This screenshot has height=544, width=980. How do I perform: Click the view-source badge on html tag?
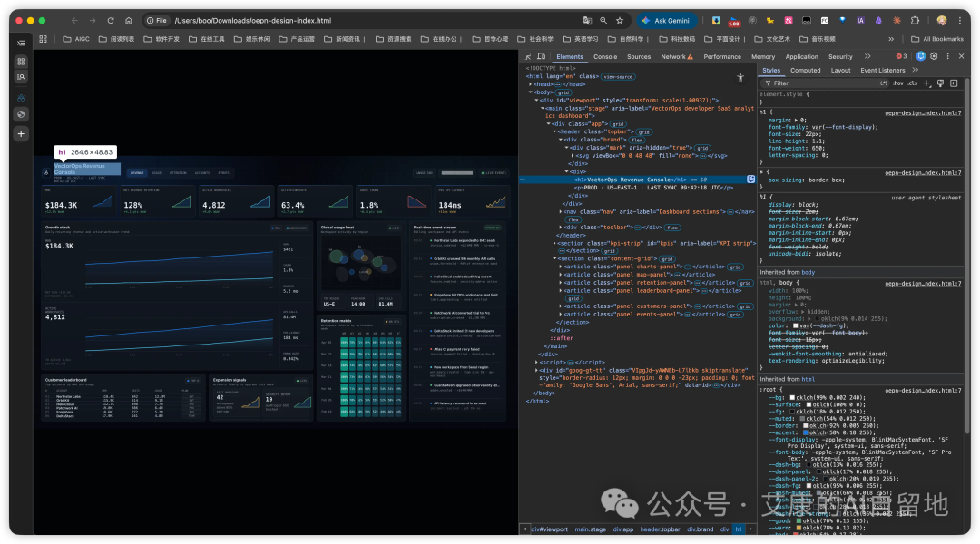click(x=618, y=77)
